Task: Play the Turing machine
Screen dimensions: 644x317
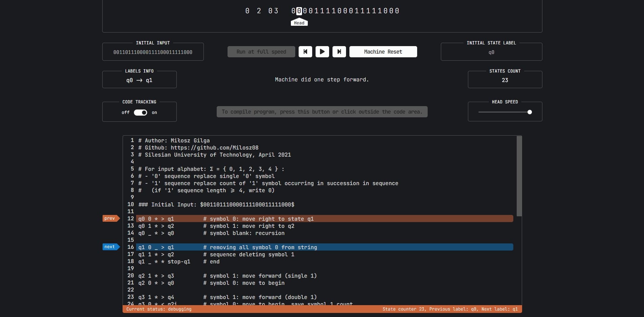Action: (x=322, y=52)
